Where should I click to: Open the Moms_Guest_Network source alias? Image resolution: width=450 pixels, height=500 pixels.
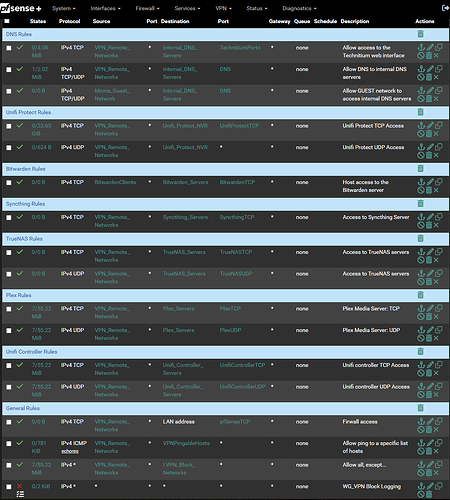(x=112, y=95)
